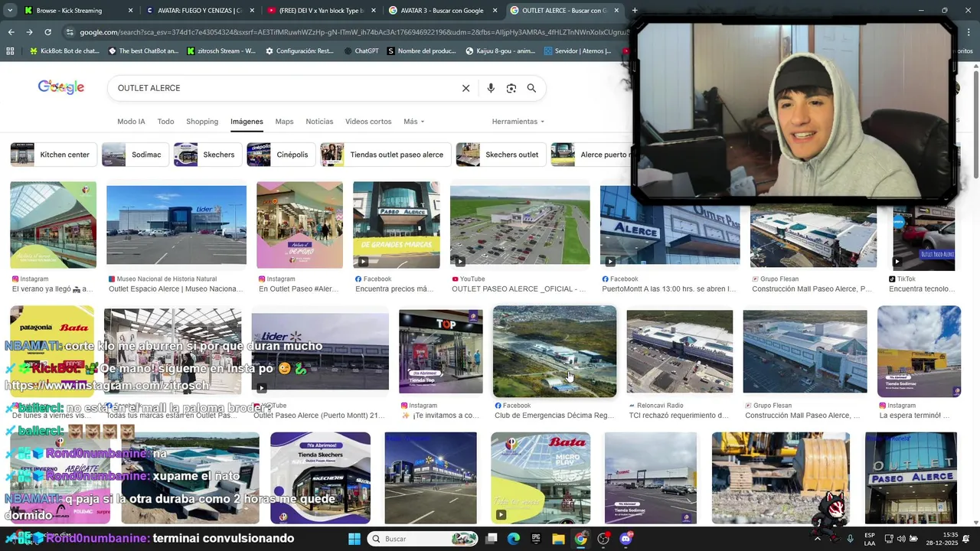Image resolution: width=980 pixels, height=551 pixels.
Task: Filter images by Cinépolis chip
Action: pyautogui.click(x=281, y=155)
